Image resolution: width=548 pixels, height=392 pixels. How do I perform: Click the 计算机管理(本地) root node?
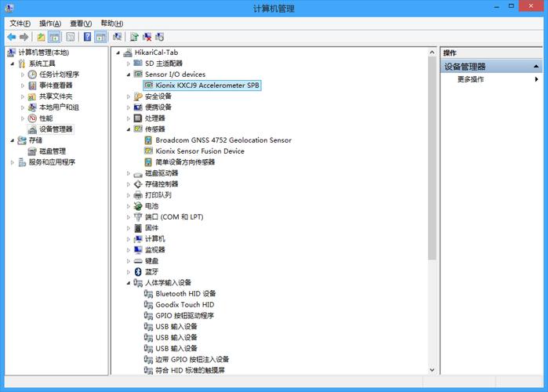43,53
